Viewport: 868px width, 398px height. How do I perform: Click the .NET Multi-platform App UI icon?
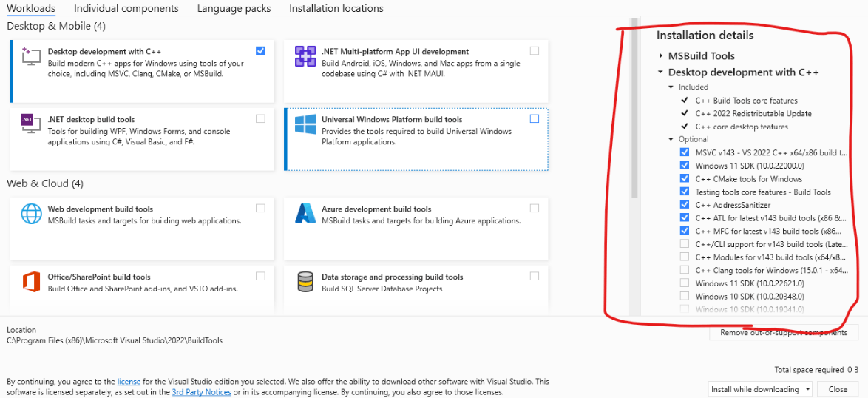305,56
